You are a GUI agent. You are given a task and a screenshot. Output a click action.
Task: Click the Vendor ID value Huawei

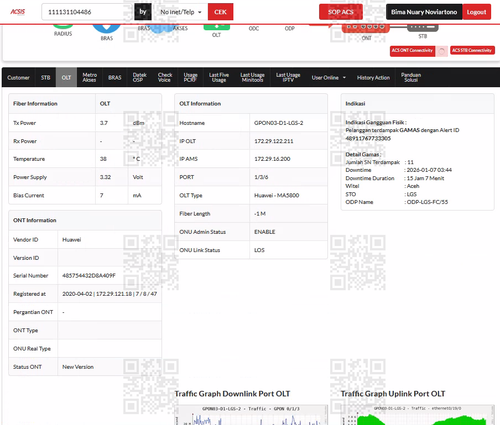click(x=72, y=240)
